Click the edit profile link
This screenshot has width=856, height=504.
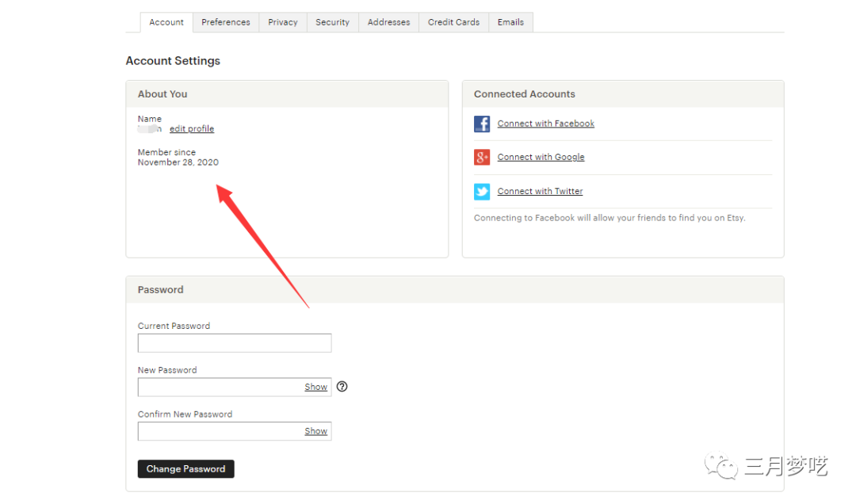pyautogui.click(x=192, y=129)
